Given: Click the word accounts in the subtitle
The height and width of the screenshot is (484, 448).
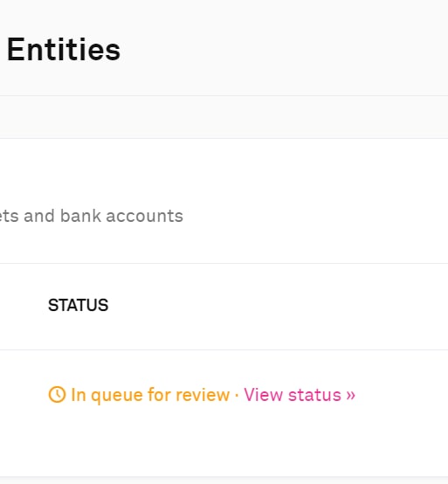Looking at the screenshot, I should tap(144, 216).
